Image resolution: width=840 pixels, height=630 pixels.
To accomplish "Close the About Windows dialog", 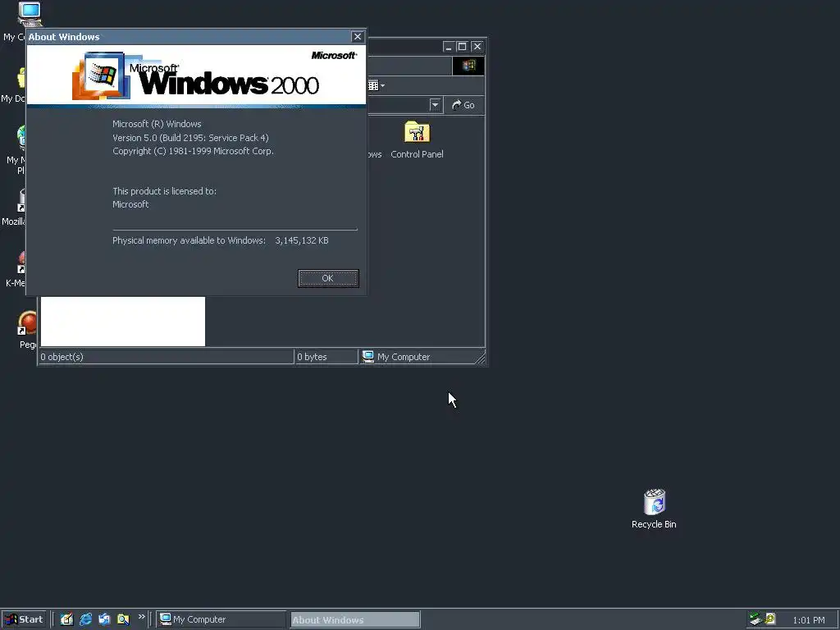I will pos(358,36).
